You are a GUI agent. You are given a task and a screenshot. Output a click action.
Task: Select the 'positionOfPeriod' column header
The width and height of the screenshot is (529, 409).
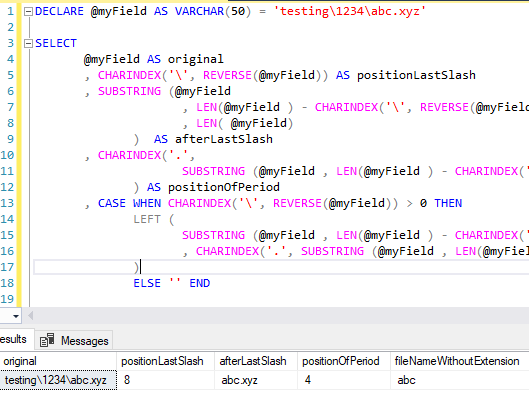click(343, 361)
